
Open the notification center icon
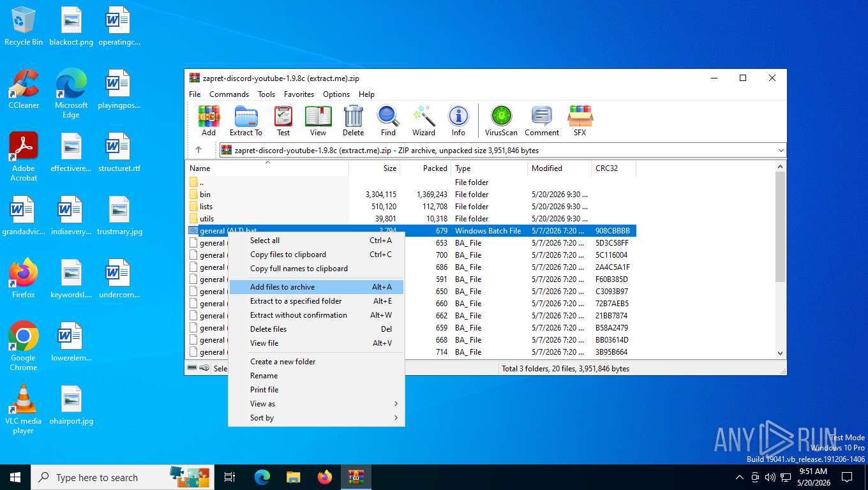coord(847,477)
